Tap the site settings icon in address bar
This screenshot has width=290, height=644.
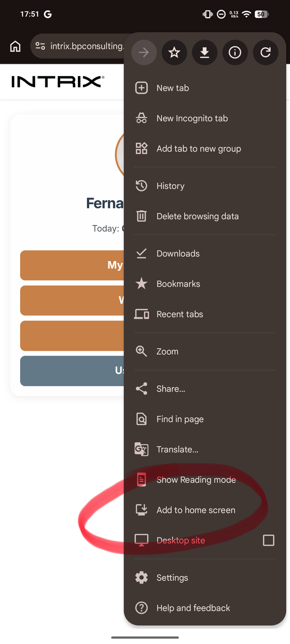pyautogui.click(x=40, y=46)
